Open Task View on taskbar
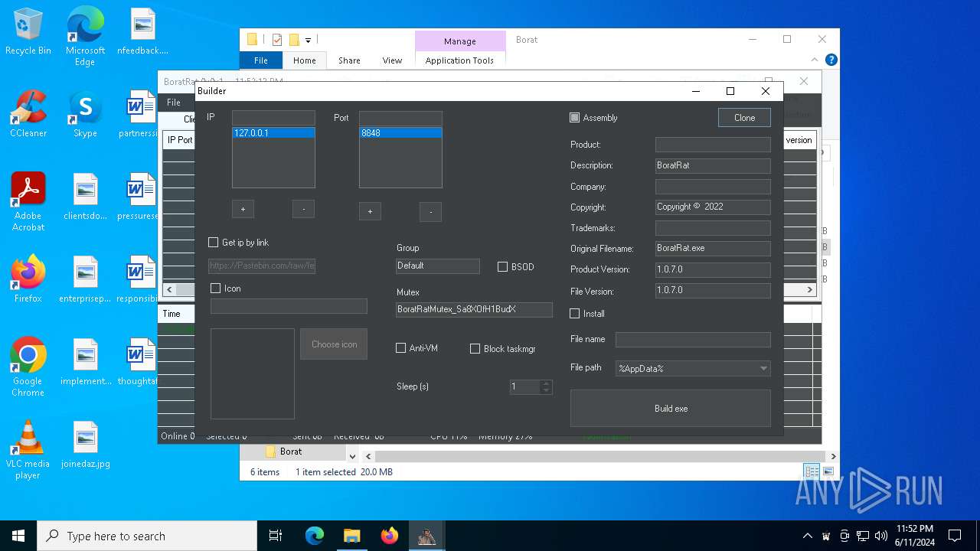The height and width of the screenshot is (551, 980). click(276, 536)
